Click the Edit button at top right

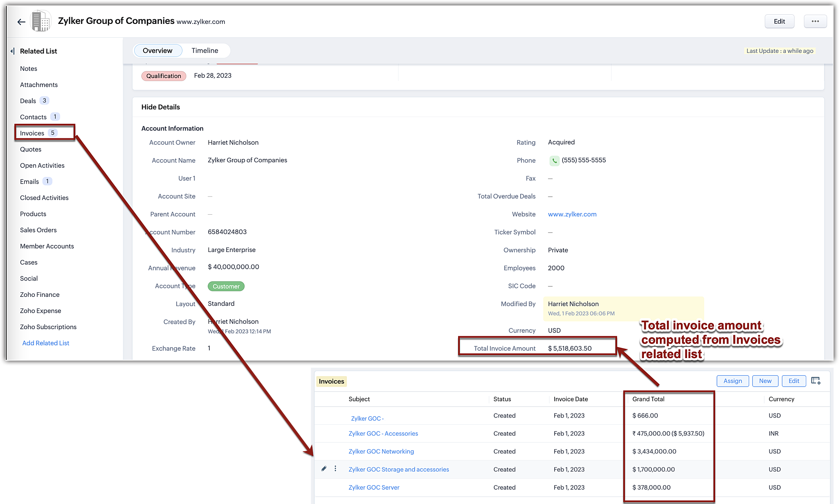(x=779, y=21)
